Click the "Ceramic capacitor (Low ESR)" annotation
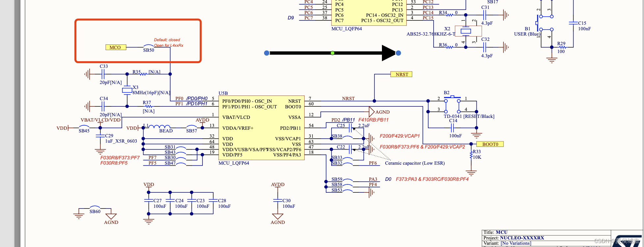 click(x=415, y=163)
